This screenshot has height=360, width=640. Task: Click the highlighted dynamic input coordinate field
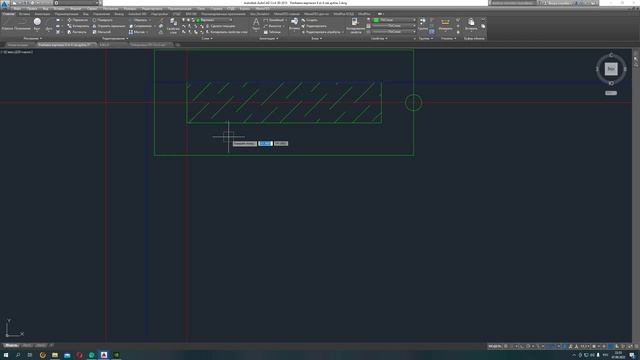(x=265, y=144)
